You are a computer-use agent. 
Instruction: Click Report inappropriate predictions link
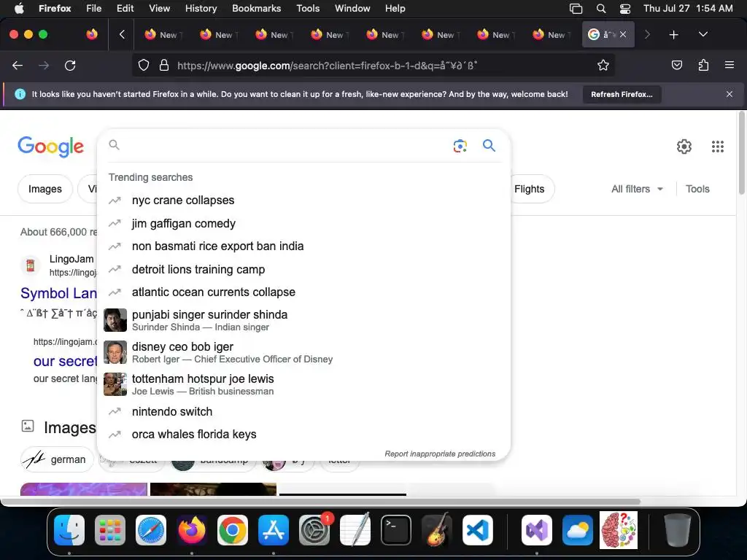point(440,454)
